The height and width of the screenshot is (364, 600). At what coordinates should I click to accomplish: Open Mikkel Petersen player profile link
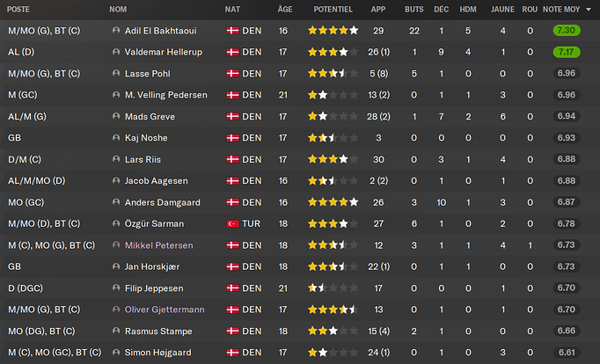pyautogui.click(x=157, y=244)
